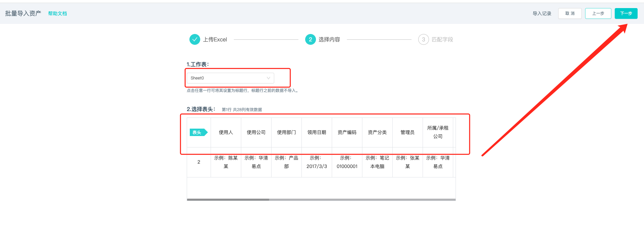Click the completed checkmark step icon
Viewport: 644px width, 234px height.
[x=194, y=39]
